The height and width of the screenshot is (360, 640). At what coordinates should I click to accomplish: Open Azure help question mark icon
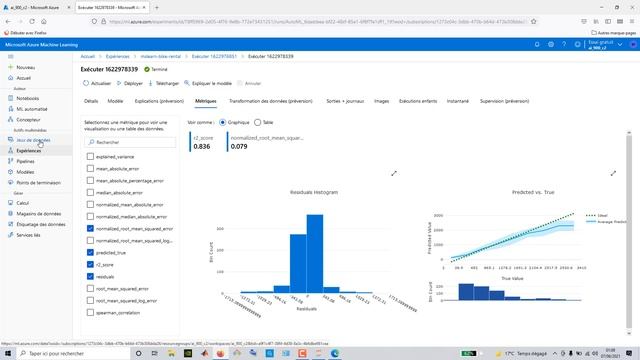[x=564, y=44]
